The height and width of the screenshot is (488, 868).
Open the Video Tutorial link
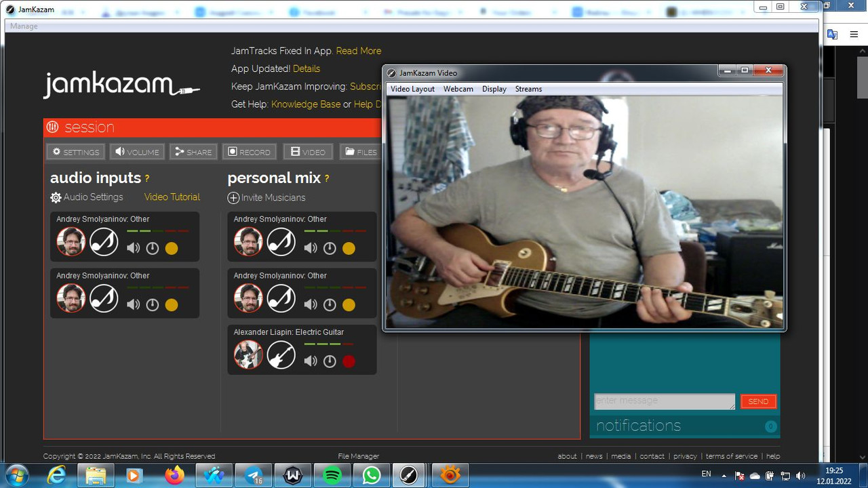[172, 197]
